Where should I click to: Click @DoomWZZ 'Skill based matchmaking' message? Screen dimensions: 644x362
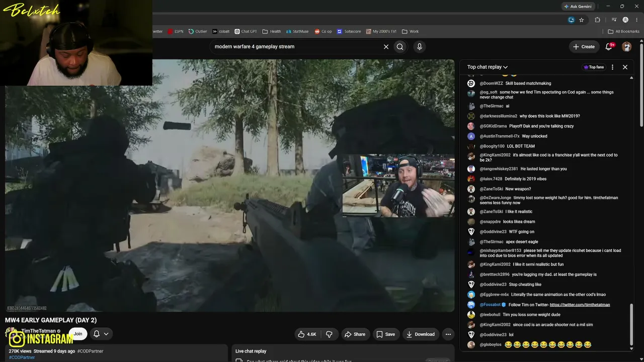[528, 83]
